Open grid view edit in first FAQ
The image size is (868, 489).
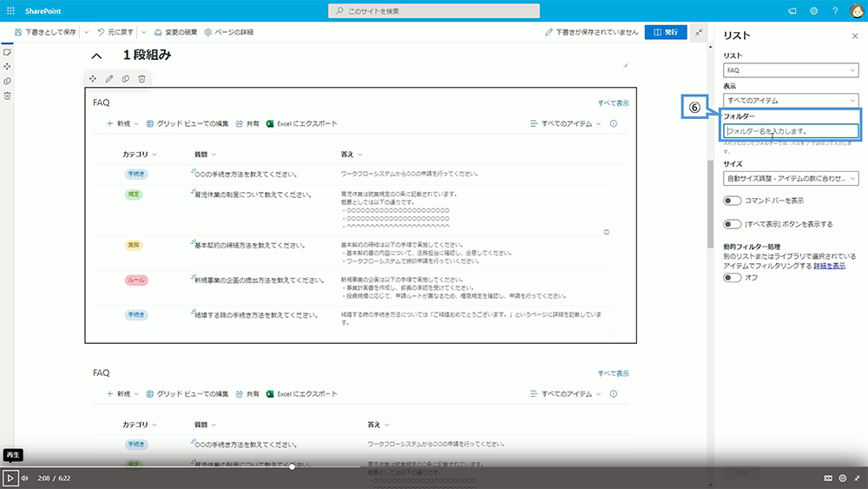[187, 123]
